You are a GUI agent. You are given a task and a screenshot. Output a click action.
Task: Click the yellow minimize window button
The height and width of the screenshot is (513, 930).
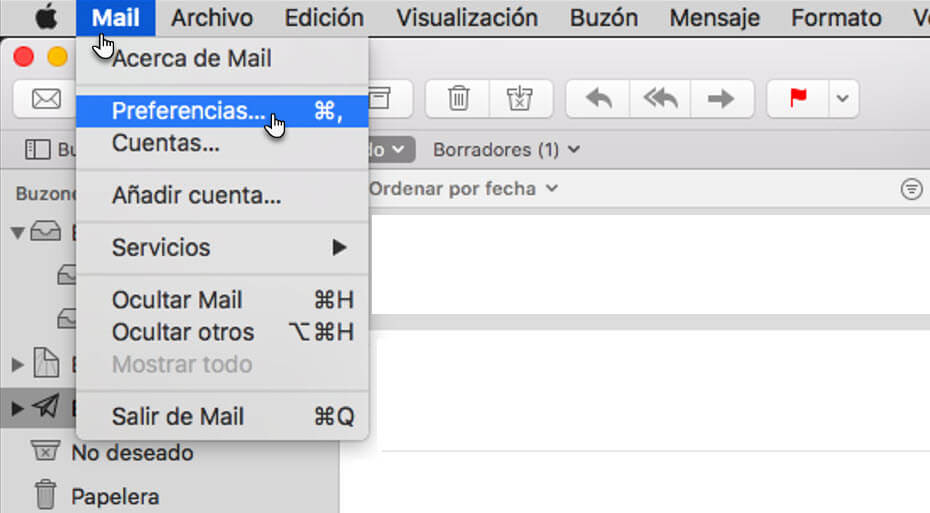[58, 57]
